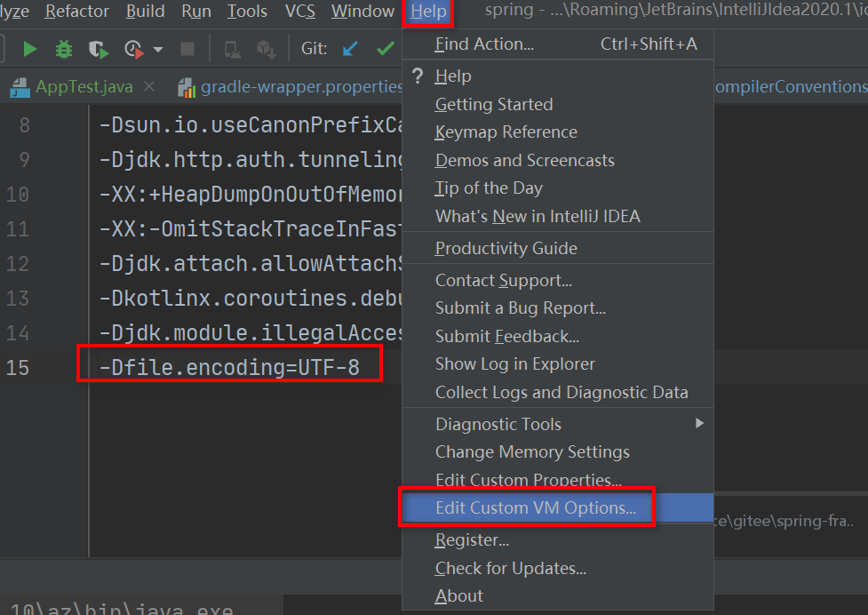Open Keymap Reference
868x615 pixels.
point(558,132)
